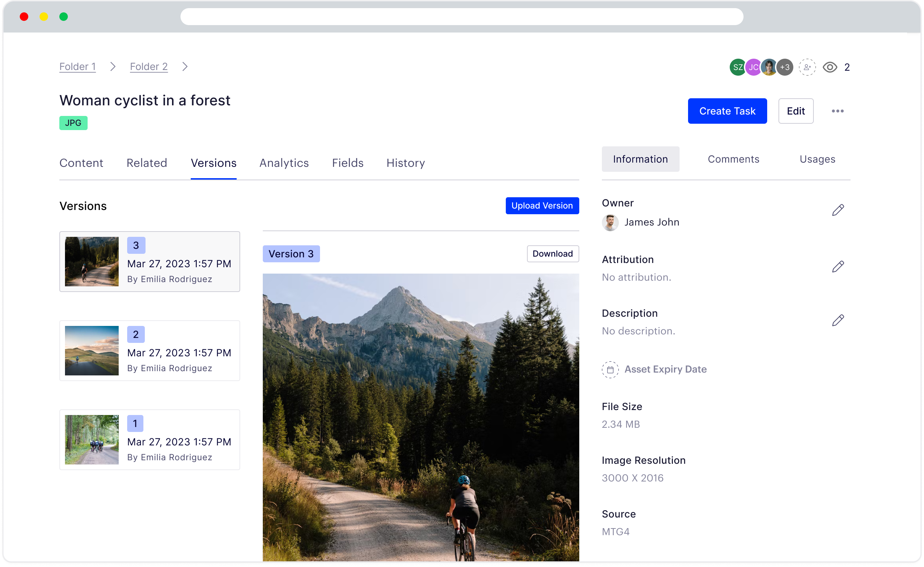Click the Download button for Version 3
Viewport: 924px width, 567px height.
553,254
